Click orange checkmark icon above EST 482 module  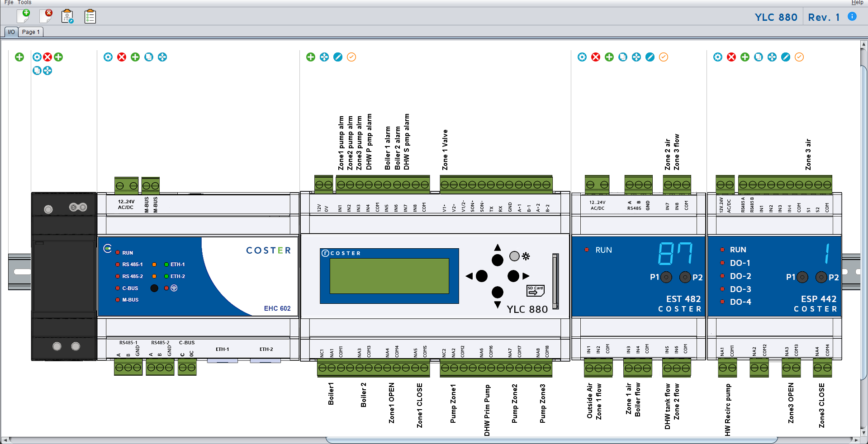[x=664, y=57]
